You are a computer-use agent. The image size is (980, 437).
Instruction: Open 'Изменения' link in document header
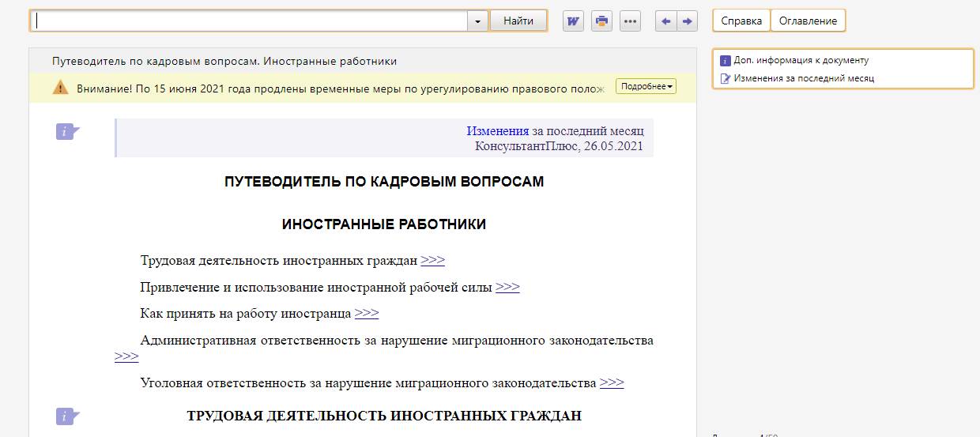coord(497,131)
